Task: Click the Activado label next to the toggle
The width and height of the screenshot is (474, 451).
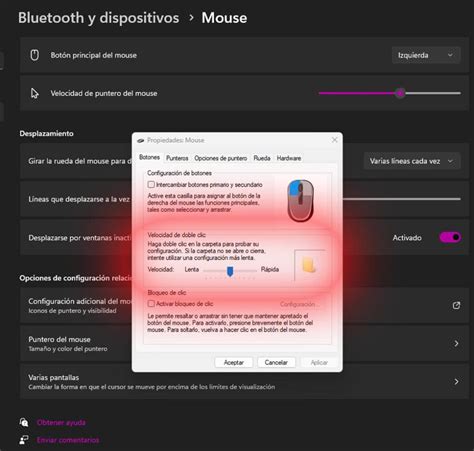Action: (x=407, y=238)
